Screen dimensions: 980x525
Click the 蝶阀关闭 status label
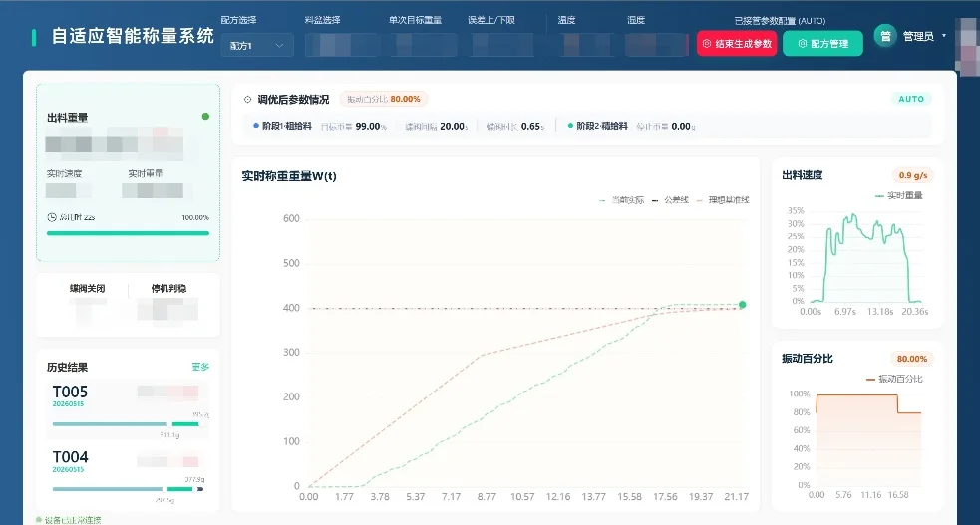coord(87,289)
